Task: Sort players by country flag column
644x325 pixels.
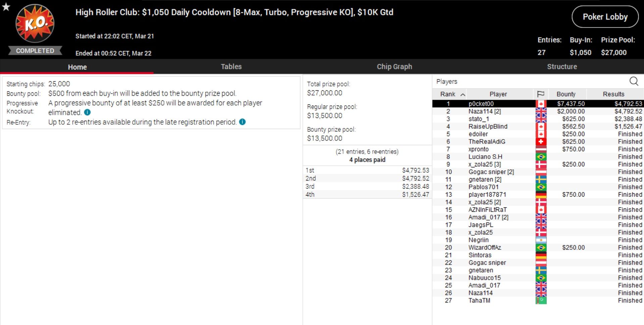Action: tap(540, 94)
